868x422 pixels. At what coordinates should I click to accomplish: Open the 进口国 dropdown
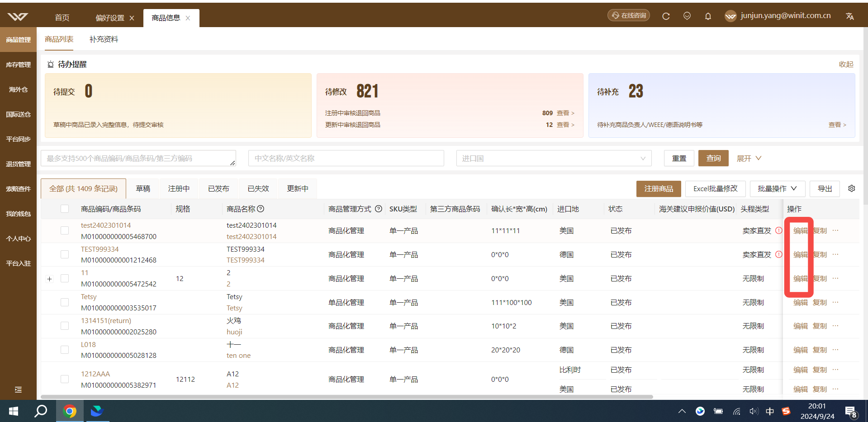(x=554, y=158)
